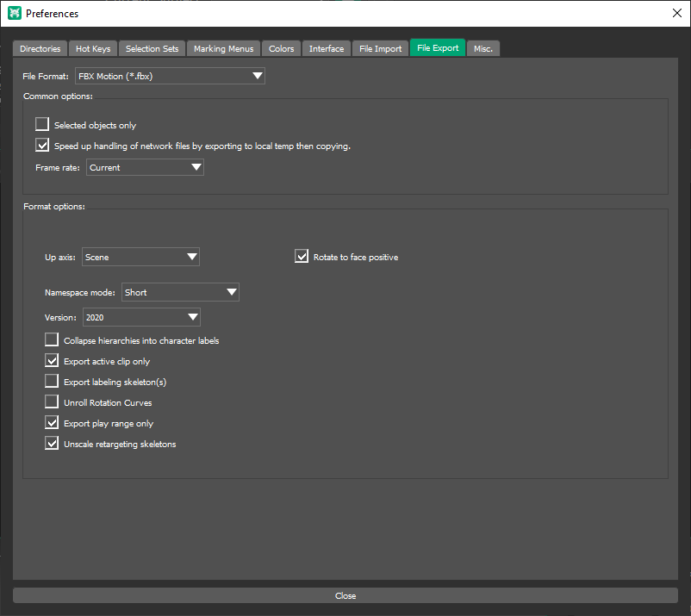This screenshot has height=616, width=691.
Task: Close the Preferences window with X
Action: pyautogui.click(x=675, y=14)
